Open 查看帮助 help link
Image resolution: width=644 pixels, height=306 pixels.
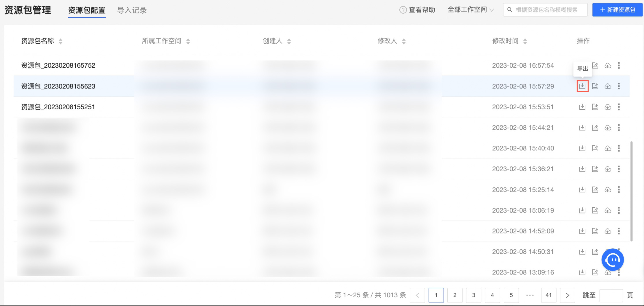point(417,10)
